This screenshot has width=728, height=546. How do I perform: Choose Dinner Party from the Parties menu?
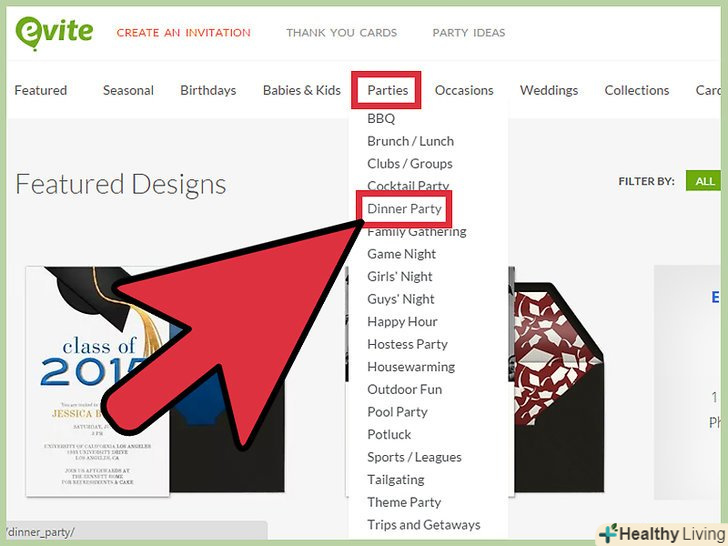click(404, 209)
